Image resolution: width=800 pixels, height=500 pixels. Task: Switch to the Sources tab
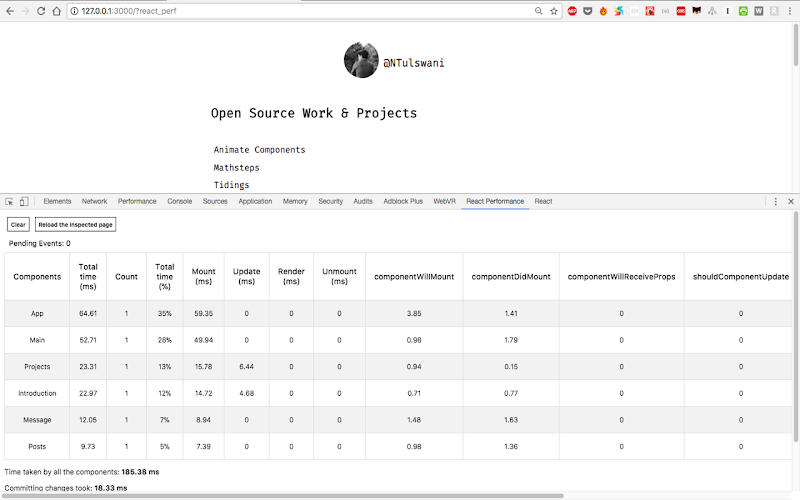(215, 202)
